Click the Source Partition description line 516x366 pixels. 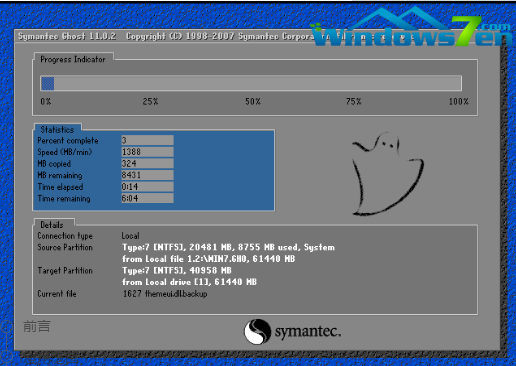click(x=228, y=247)
